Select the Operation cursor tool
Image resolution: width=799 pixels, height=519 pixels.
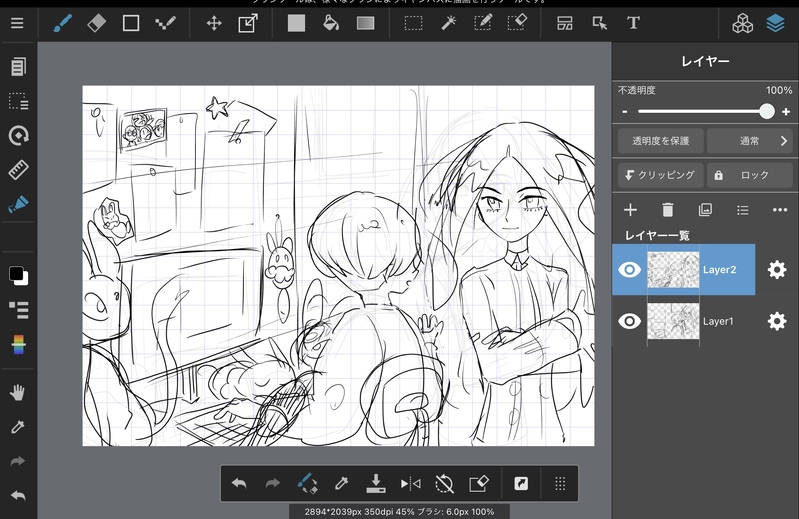click(x=599, y=23)
